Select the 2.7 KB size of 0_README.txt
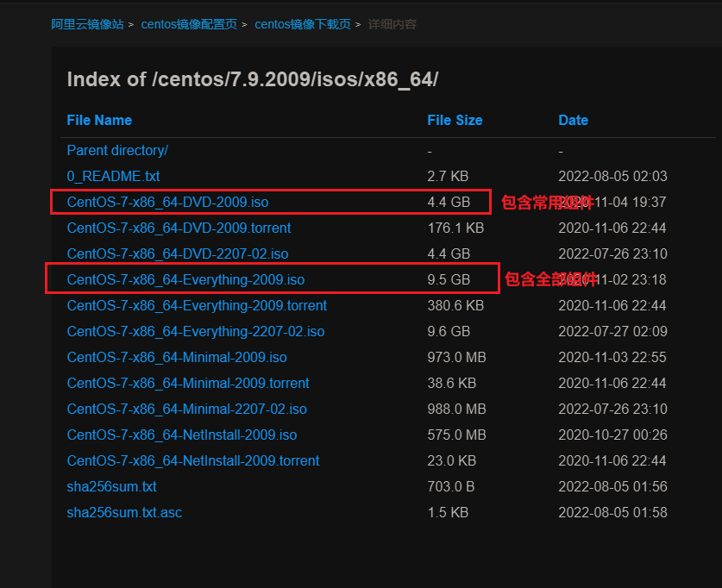 [448, 176]
